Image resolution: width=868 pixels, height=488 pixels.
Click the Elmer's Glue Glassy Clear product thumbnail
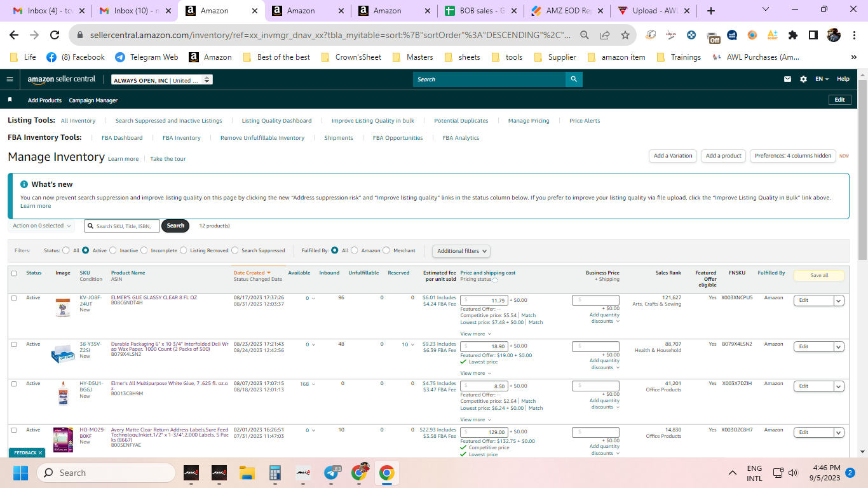62,307
